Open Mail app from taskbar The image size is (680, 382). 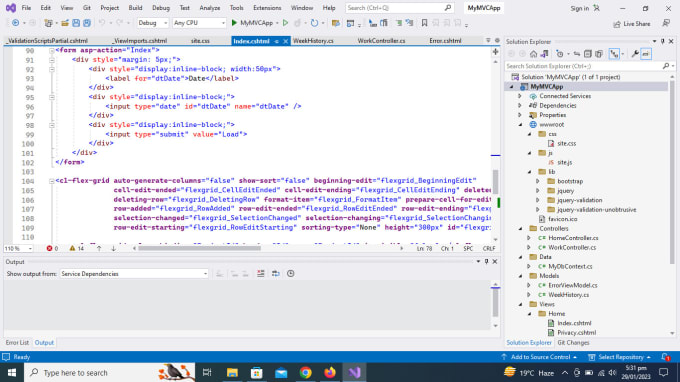coord(281,372)
